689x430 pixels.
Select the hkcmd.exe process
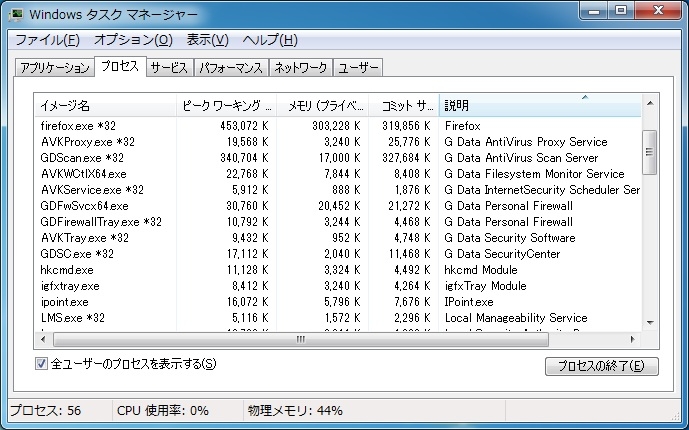pos(337,270)
